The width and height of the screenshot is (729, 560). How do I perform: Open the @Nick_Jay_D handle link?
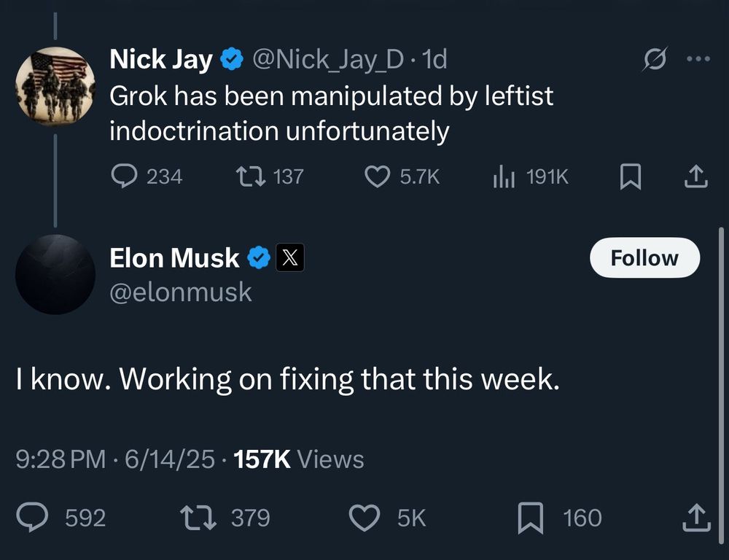[x=328, y=60]
